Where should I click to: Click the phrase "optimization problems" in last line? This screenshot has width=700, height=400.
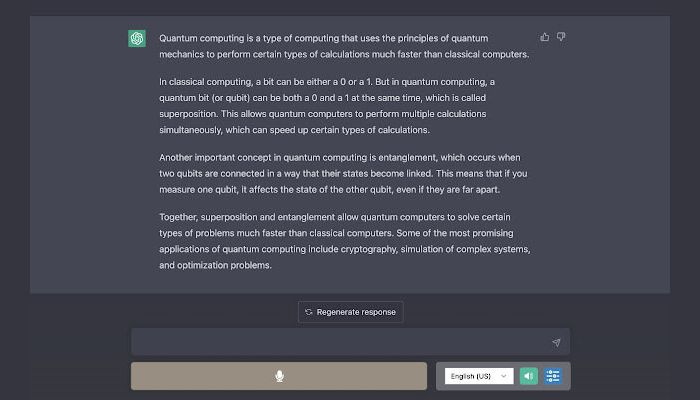tap(224, 266)
